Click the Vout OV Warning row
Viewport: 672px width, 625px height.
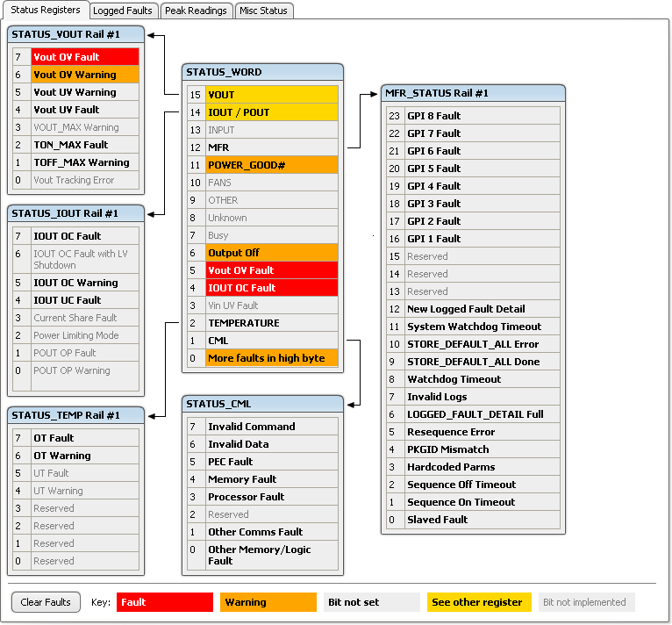(85, 75)
